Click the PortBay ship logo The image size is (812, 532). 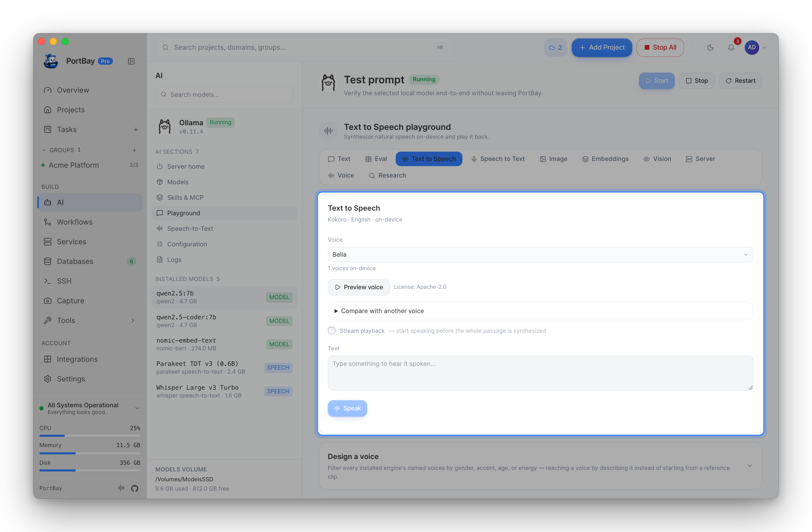click(50, 61)
